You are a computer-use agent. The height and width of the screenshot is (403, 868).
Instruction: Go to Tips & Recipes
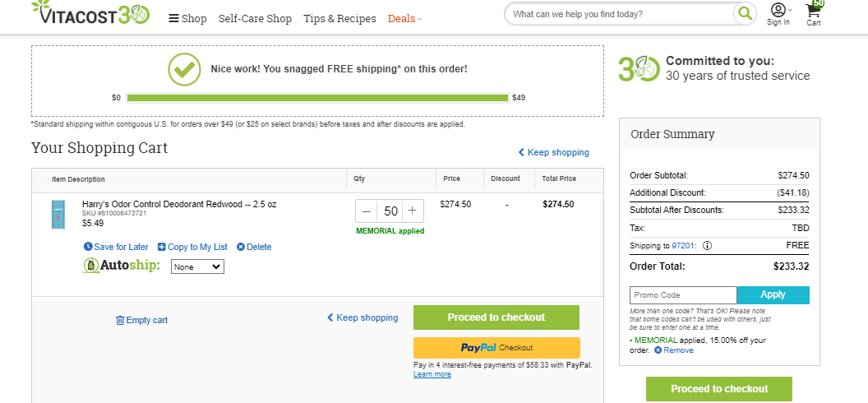[340, 19]
